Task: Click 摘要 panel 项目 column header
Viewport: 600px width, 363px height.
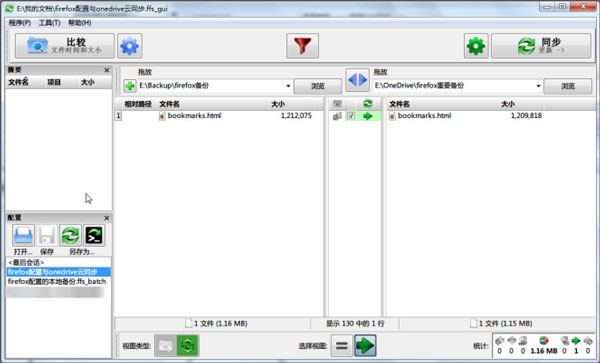Action: point(54,82)
